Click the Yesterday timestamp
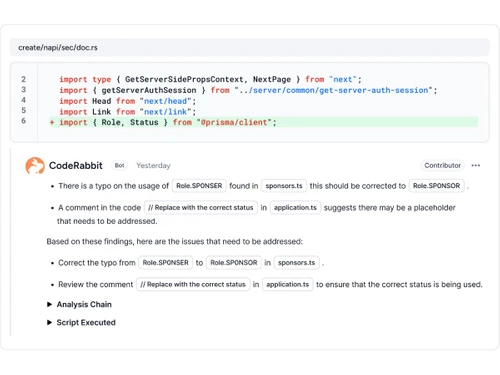This screenshot has width=500, height=375. coord(153,166)
